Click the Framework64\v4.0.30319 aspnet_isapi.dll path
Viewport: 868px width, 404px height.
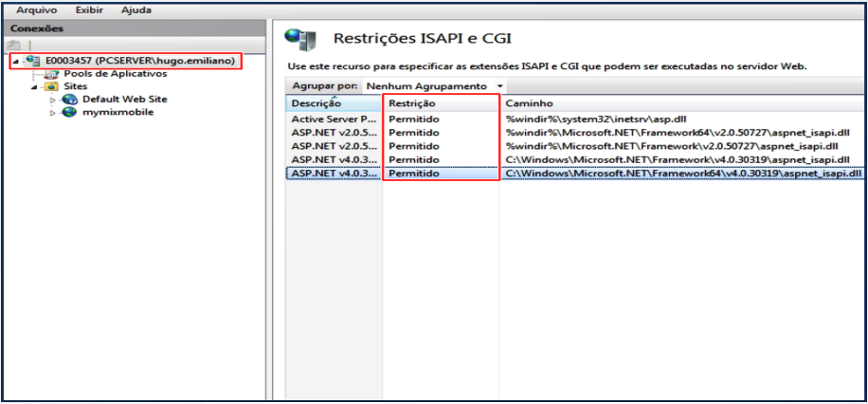(683, 174)
